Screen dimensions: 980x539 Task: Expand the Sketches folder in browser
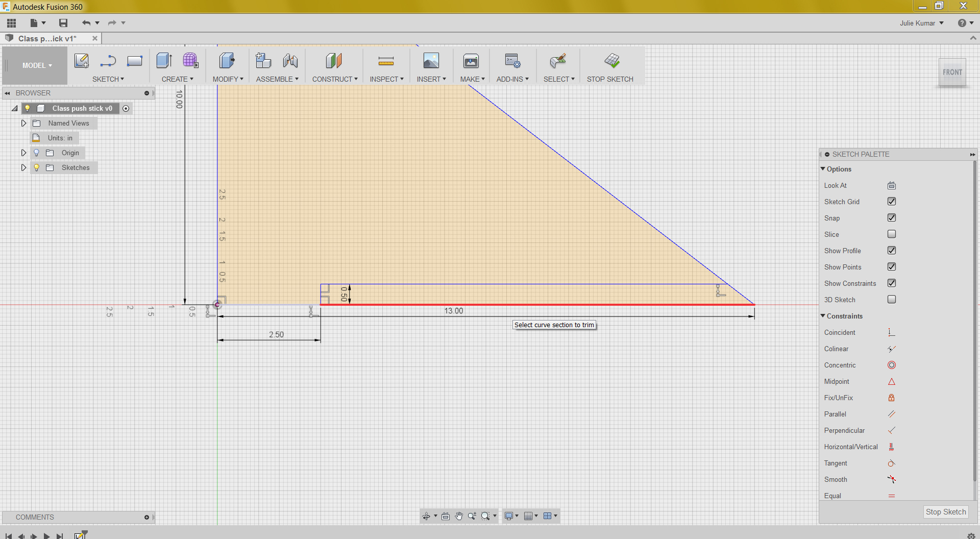tap(23, 167)
